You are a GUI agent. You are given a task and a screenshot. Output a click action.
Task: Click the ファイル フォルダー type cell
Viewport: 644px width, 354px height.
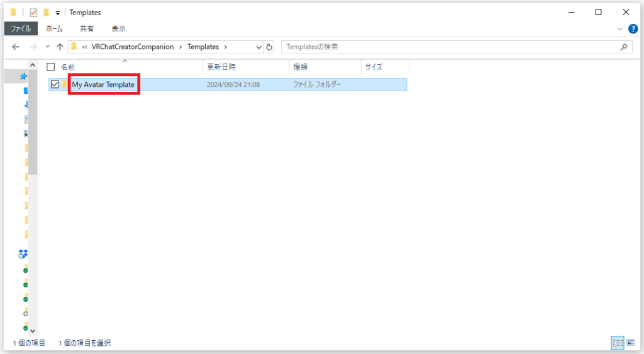[317, 85]
